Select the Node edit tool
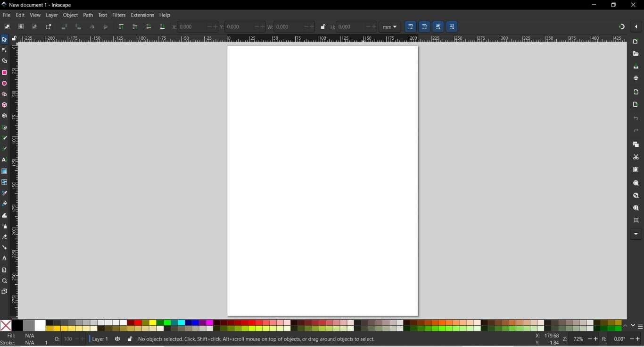 coord(4,50)
